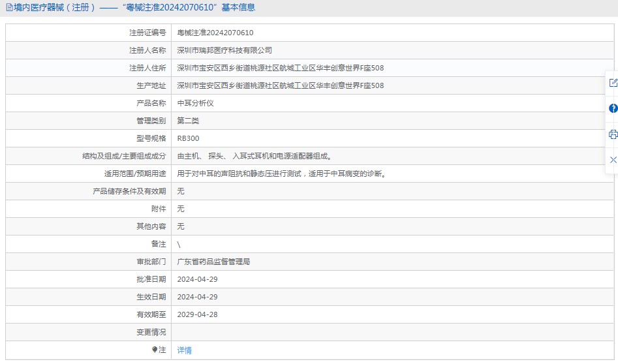Click the 产品名称 label

pos(151,103)
